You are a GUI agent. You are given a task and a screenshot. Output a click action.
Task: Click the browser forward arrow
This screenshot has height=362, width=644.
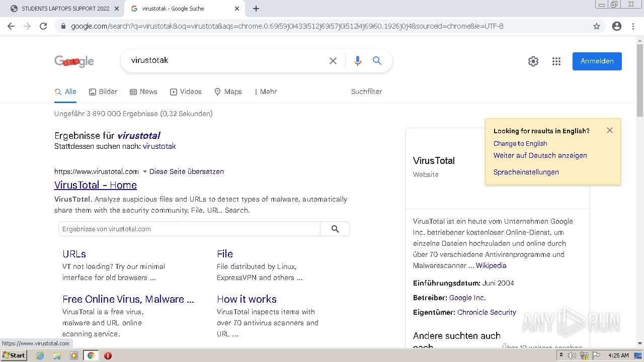pos(27,26)
